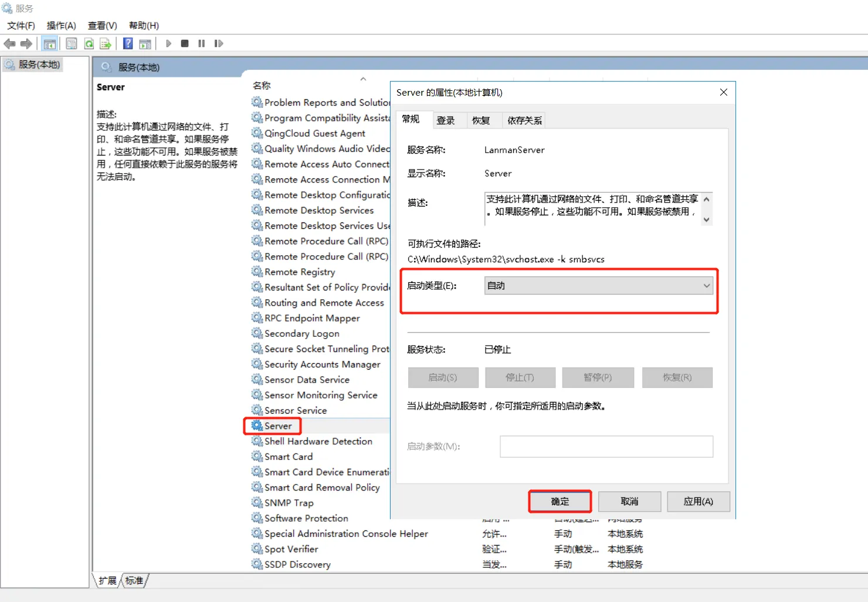Open the 启动类型 dropdown
The image size is (868, 602).
tap(706, 286)
